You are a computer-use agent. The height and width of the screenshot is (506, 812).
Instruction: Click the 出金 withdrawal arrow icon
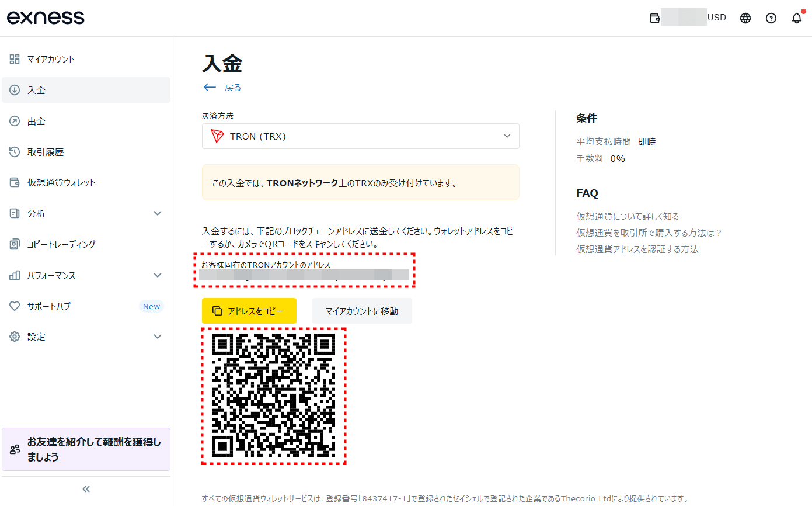click(15, 121)
